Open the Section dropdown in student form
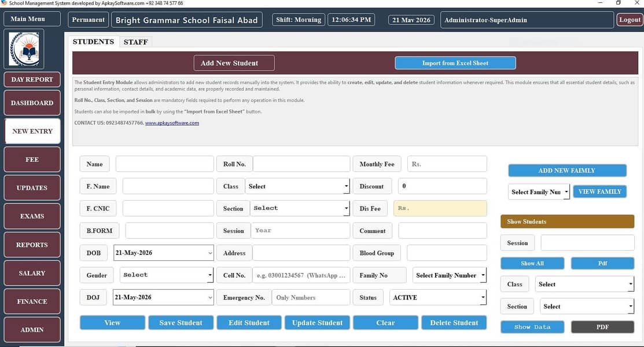 tap(300, 208)
